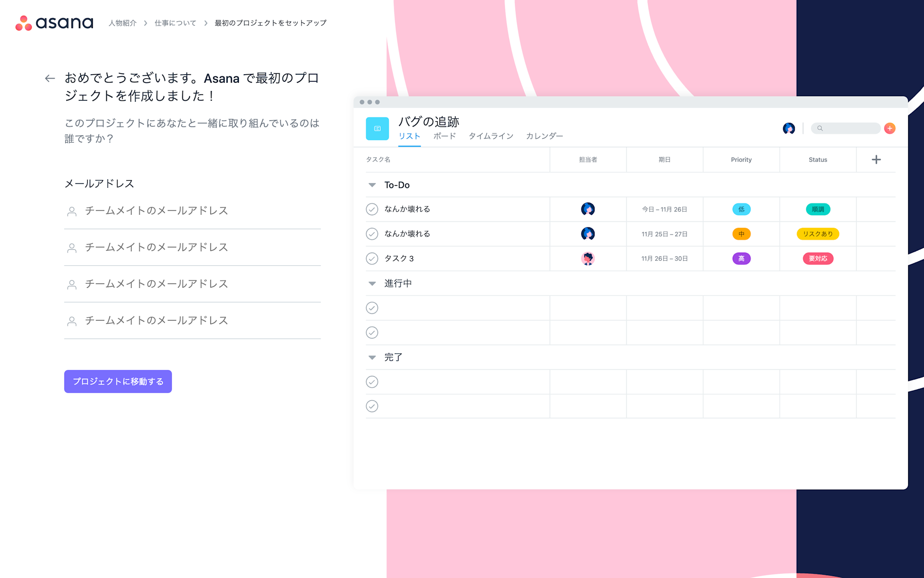Switch to the ボード tab
The height and width of the screenshot is (578, 924).
[x=444, y=136]
